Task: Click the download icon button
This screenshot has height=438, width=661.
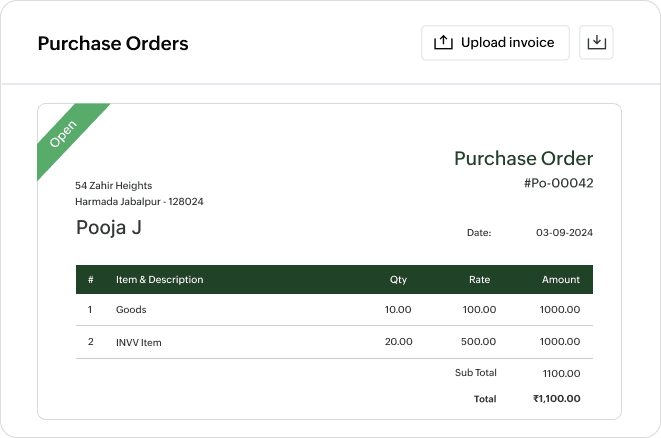Action: (596, 43)
